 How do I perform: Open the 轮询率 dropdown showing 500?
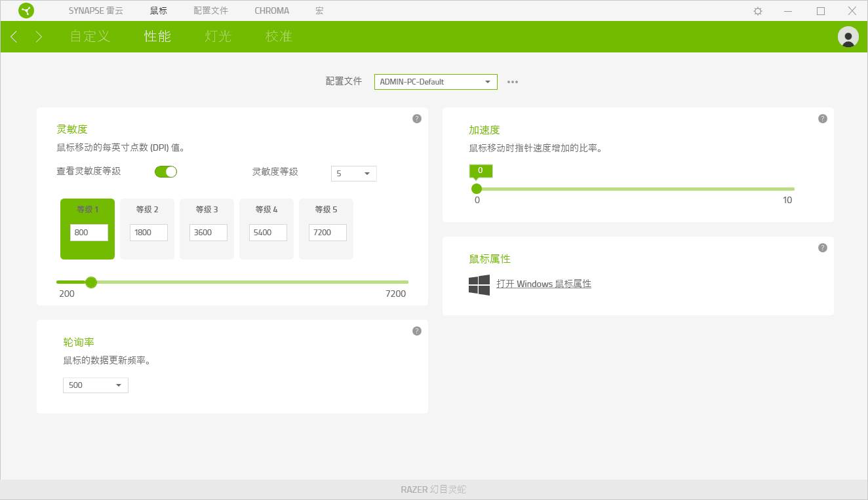[x=95, y=385]
